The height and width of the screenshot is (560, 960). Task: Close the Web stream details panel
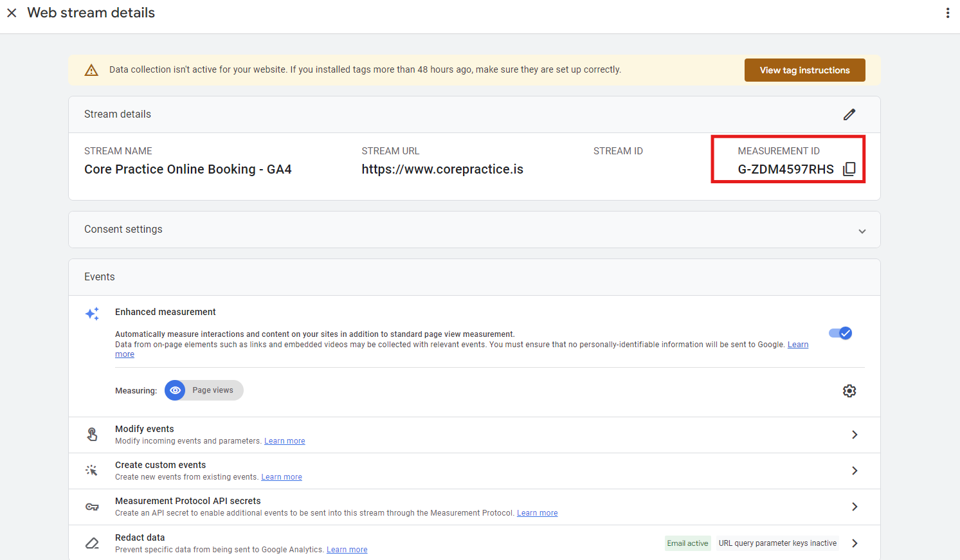click(12, 13)
